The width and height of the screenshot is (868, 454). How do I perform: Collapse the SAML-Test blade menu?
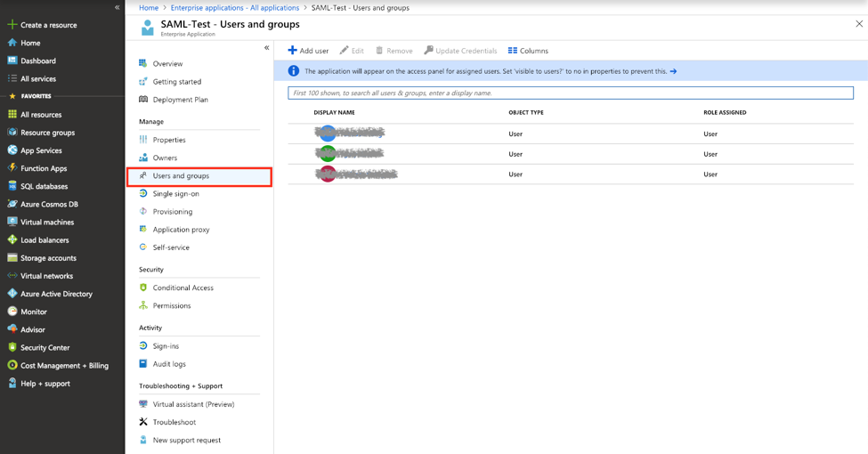tap(267, 47)
